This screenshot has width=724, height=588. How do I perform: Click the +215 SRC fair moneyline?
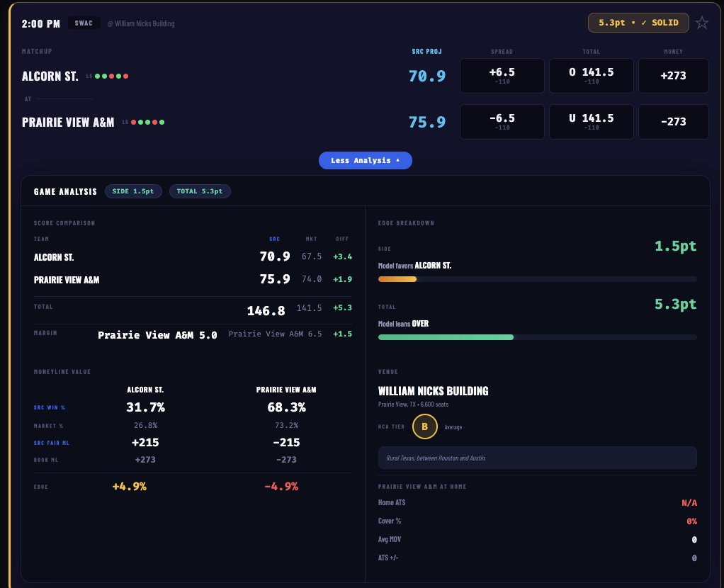click(145, 443)
